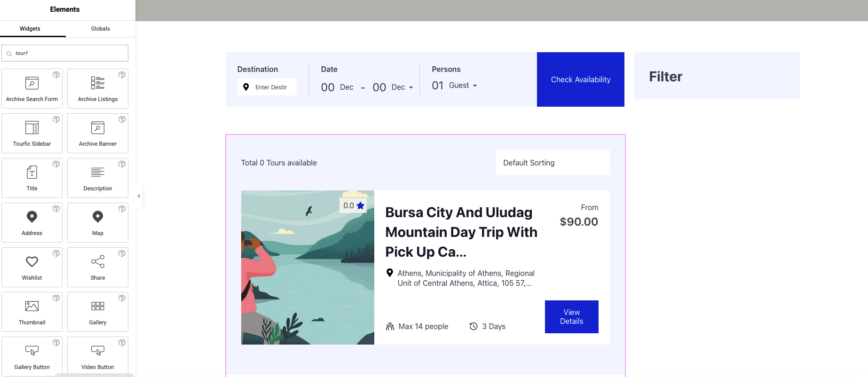Pick the Archive Banner widget

(98, 133)
